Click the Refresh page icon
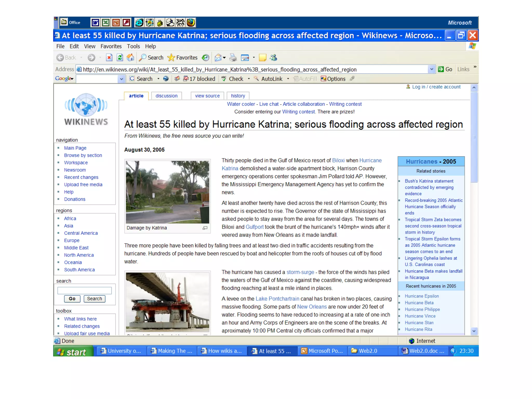The width and height of the screenshot is (532, 399). coord(120,58)
